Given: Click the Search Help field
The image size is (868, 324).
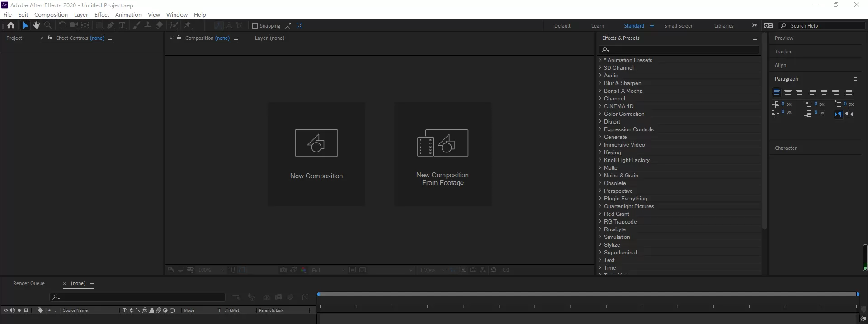Looking at the screenshot, I should click(822, 26).
